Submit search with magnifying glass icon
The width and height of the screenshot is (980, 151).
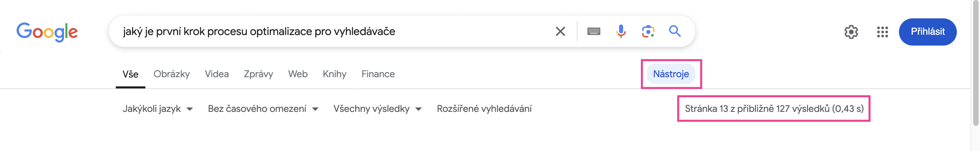pos(675,31)
